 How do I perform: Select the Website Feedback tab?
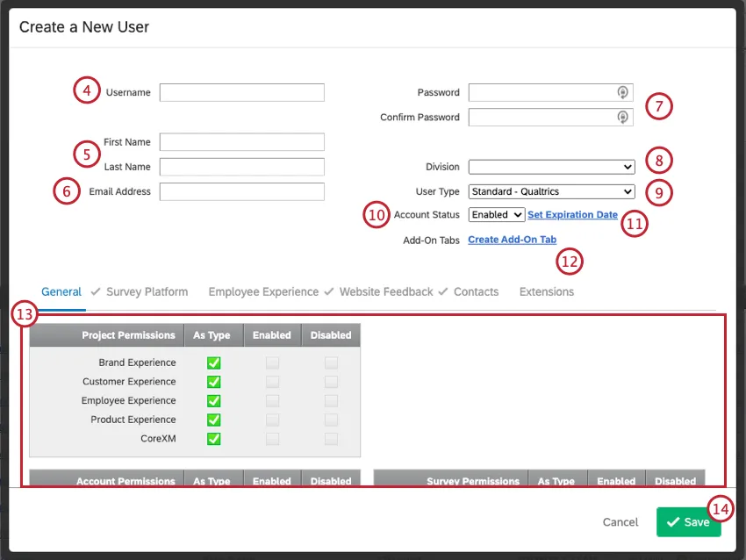click(x=386, y=291)
